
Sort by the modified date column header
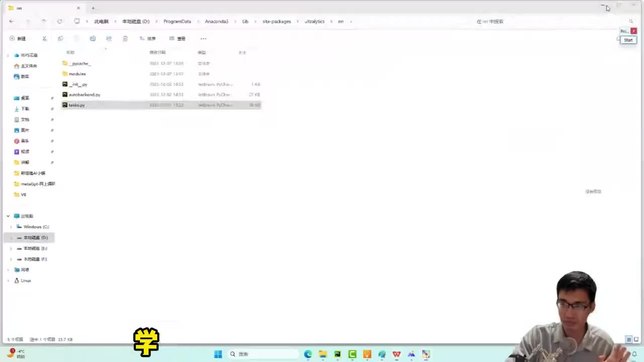pos(157,52)
